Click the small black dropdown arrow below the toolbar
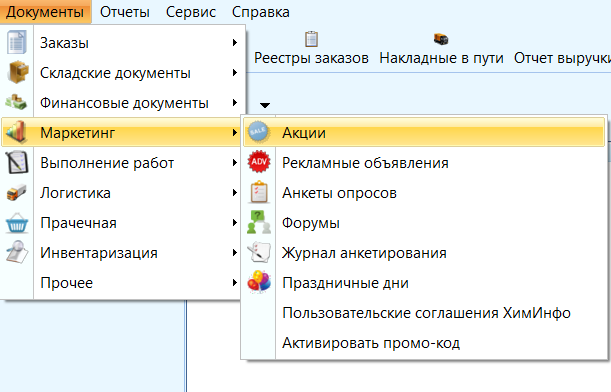 point(265,105)
